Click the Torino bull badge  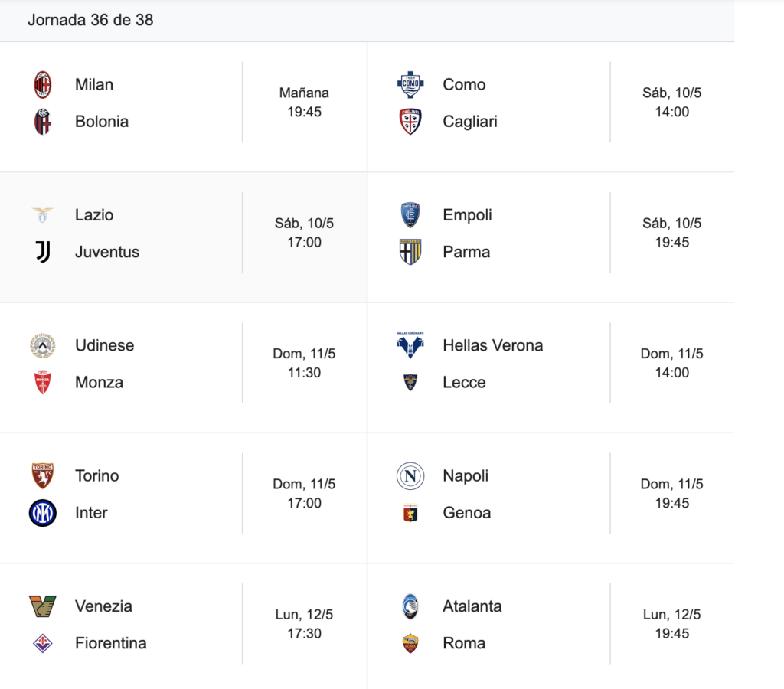(x=43, y=476)
